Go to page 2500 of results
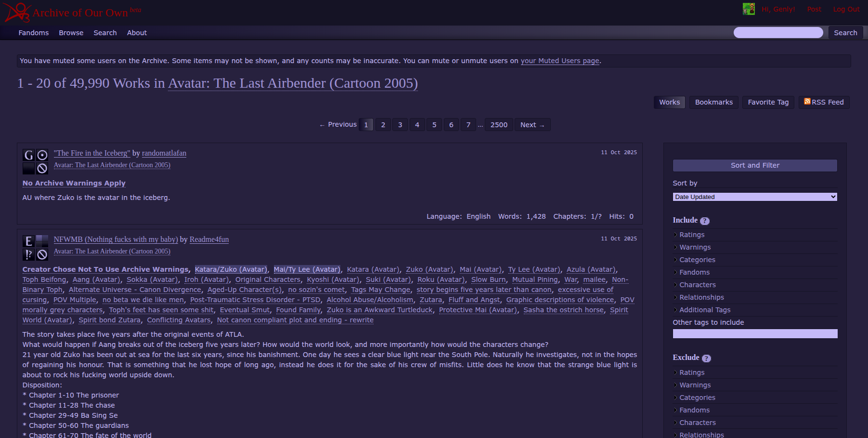This screenshot has height=438, width=868. click(499, 125)
